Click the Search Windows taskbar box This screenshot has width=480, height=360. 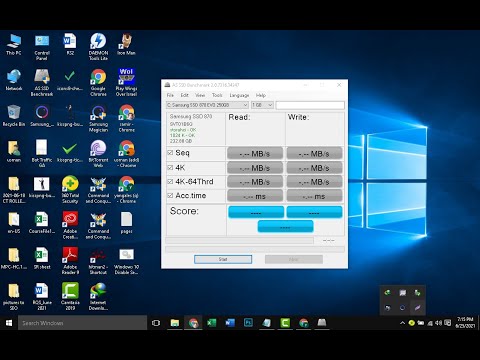pyautogui.click(x=82, y=323)
